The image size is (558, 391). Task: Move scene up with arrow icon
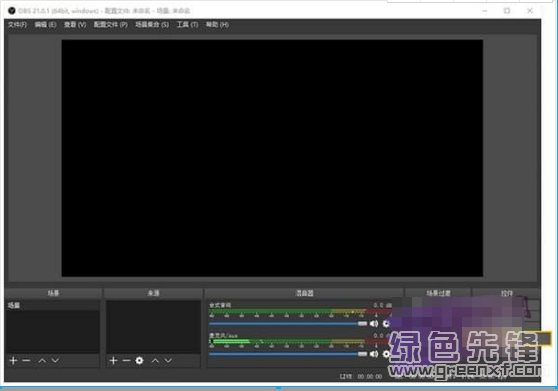click(42, 360)
